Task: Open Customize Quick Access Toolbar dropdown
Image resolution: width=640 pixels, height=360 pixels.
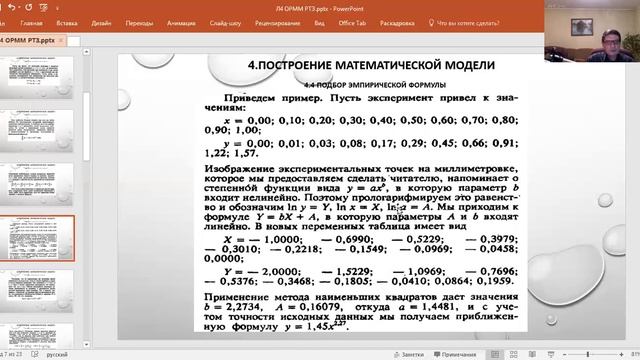Action: 57,8
